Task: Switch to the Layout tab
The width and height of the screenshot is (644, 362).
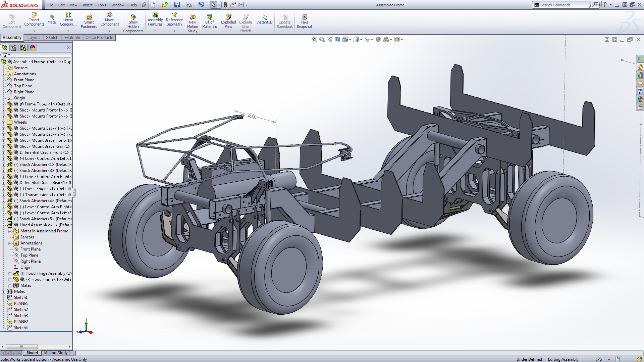Action: [x=33, y=38]
